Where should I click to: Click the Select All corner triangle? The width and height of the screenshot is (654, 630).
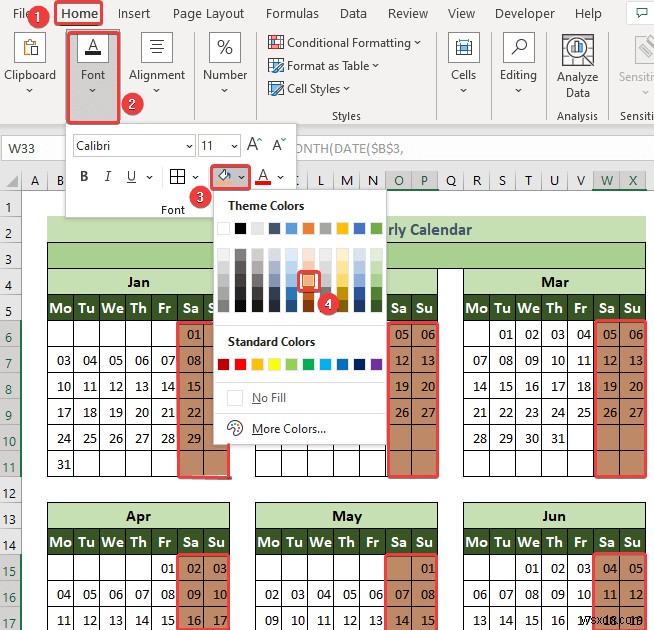[x=13, y=181]
